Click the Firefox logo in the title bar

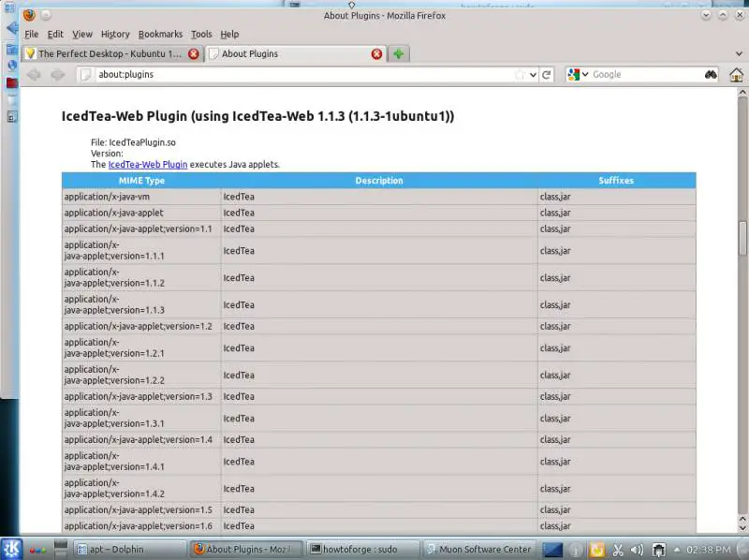pyautogui.click(x=29, y=15)
